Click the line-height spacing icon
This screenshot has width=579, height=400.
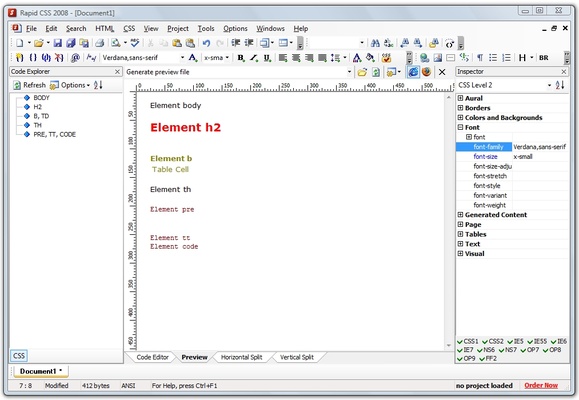click(x=335, y=58)
